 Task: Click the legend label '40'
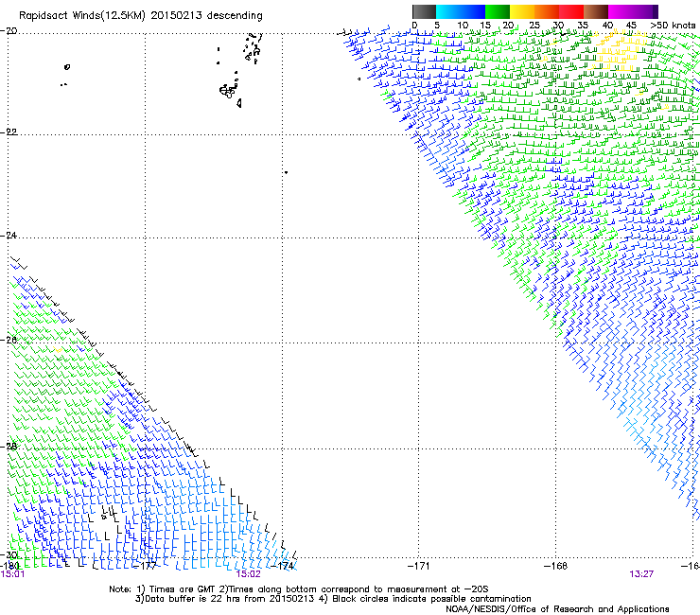607,26
